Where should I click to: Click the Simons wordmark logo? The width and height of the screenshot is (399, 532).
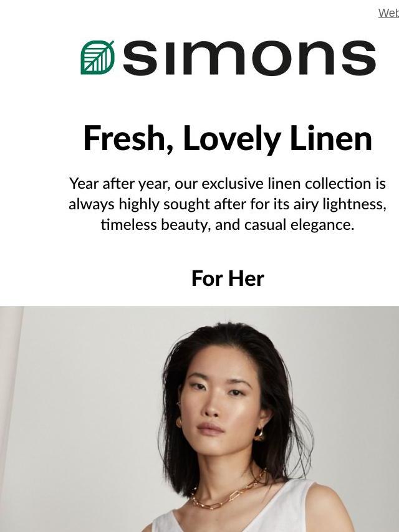click(x=249, y=57)
